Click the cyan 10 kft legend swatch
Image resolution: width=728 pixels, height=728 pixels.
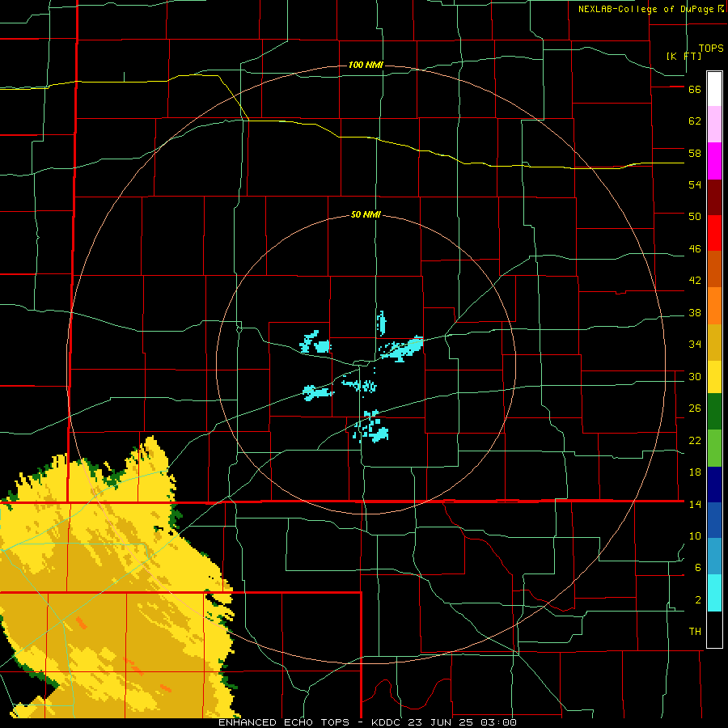click(714, 593)
